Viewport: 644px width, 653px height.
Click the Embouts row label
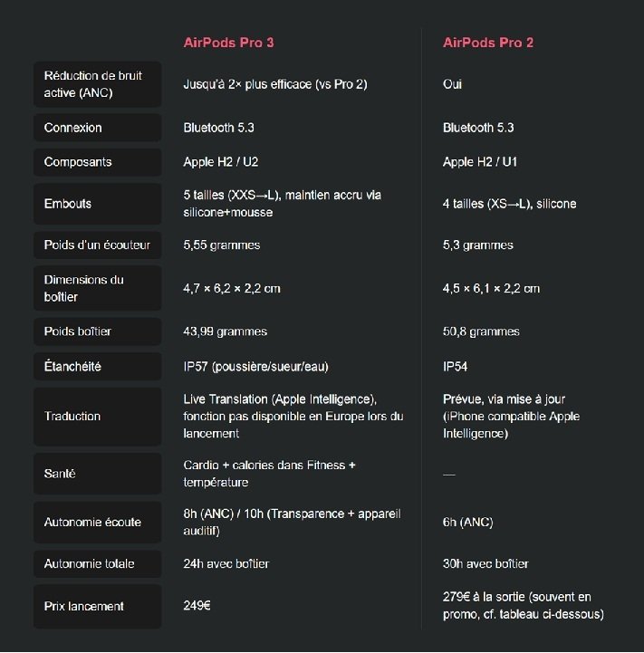coord(68,204)
